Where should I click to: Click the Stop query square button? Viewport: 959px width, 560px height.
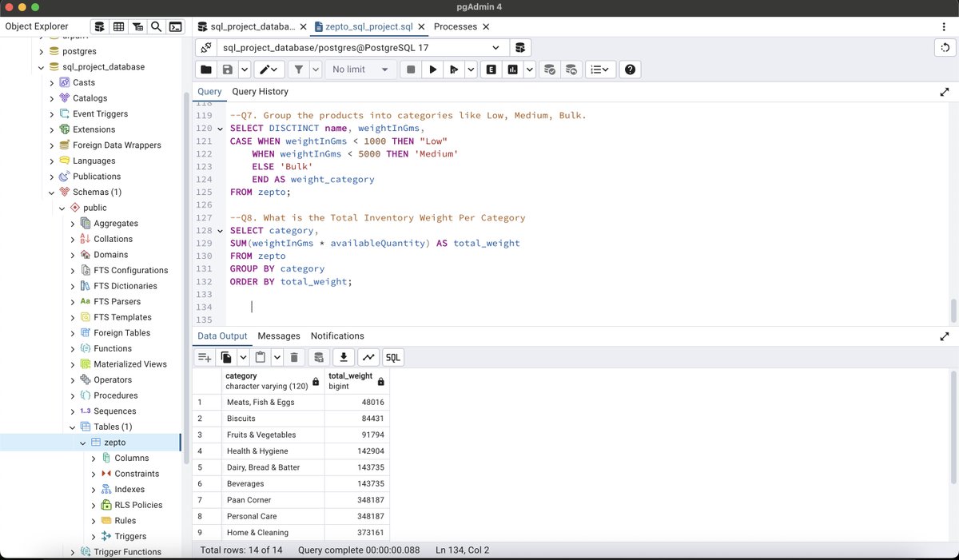pyautogui.click(x=411, y=70)
